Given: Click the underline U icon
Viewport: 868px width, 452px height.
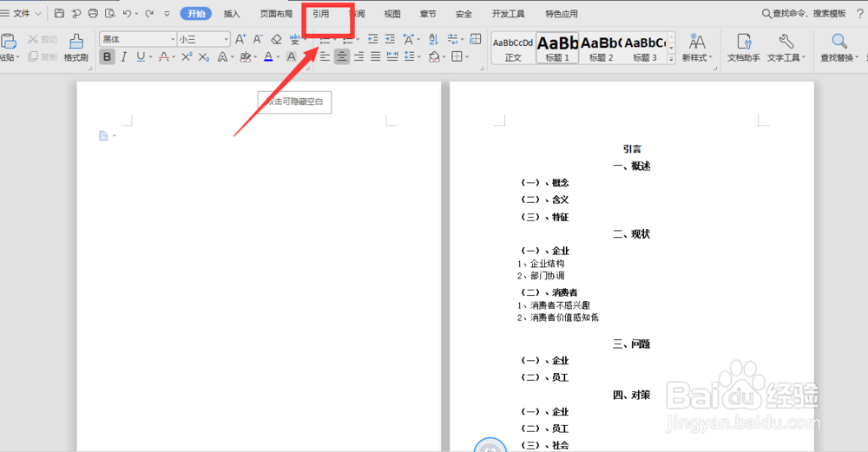Looking at the screenshot, I should pos(141,56).
